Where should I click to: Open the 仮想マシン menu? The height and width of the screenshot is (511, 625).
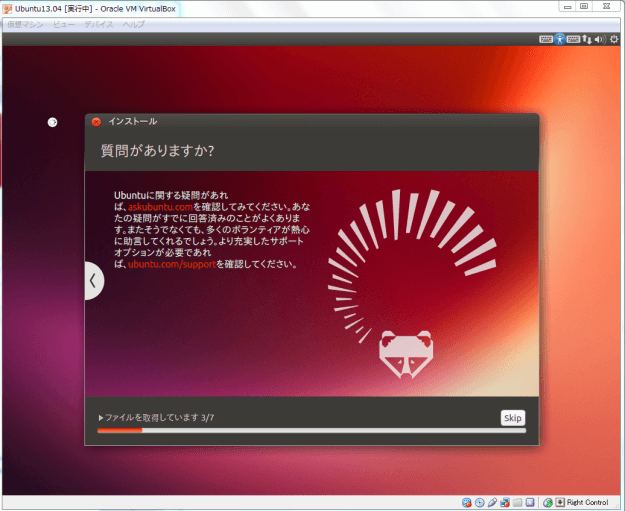25,22
